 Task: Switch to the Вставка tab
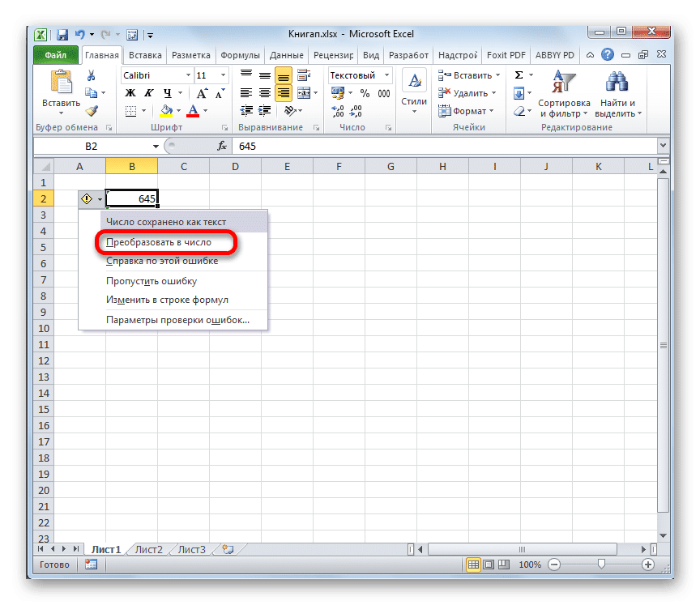(145, 55)
